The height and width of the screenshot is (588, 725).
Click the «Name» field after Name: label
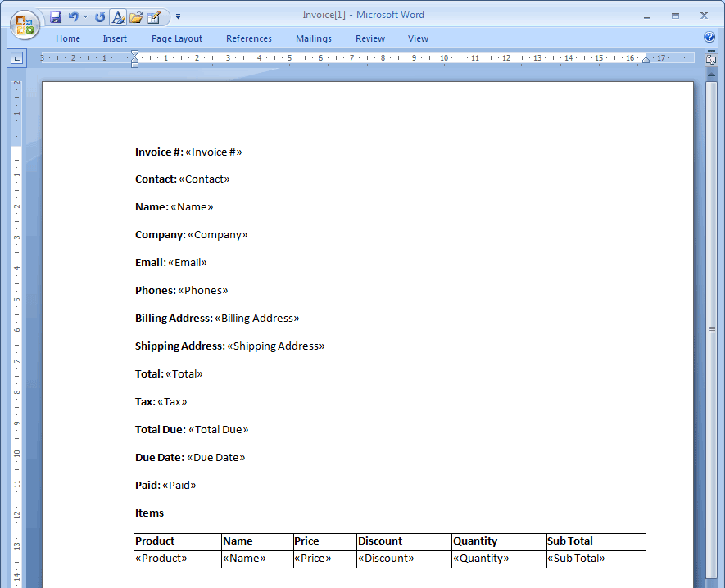click(192, 207)
